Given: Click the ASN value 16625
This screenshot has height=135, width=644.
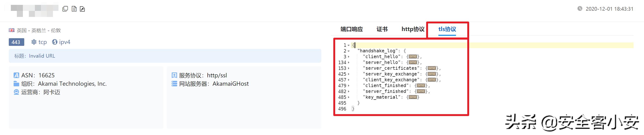Looking at the screenshot, I should coord(46,75).
